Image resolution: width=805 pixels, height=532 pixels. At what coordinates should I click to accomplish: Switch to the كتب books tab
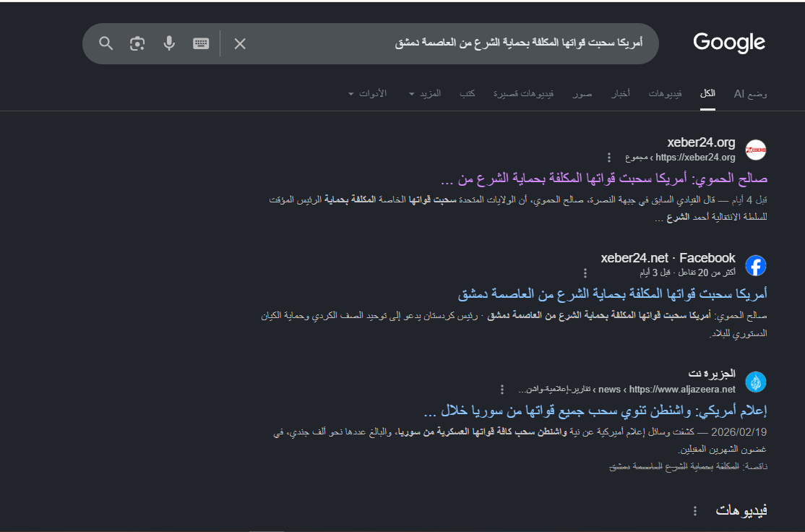[468, 93]
